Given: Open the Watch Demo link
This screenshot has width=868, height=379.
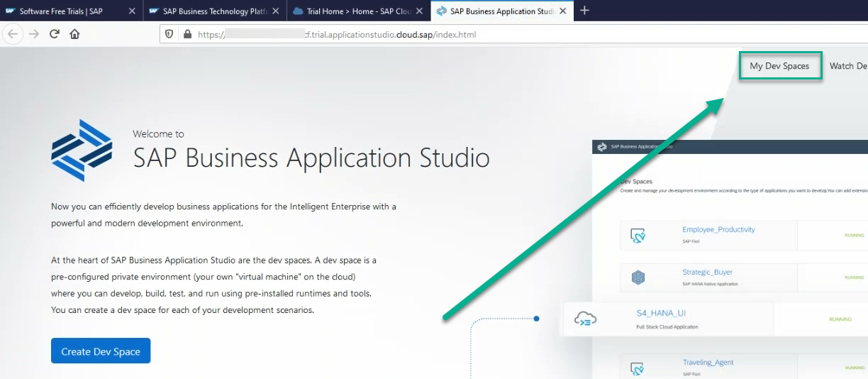Looking at the screenshot, I should 849,66.
